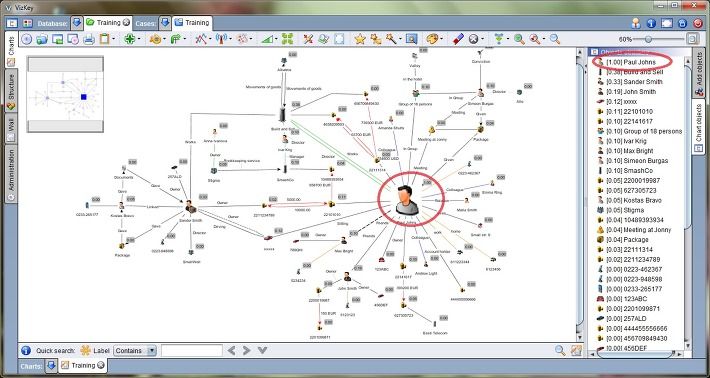Click the down arrow next to search arrows
The image size is (710, 378).
click(262, 350)
